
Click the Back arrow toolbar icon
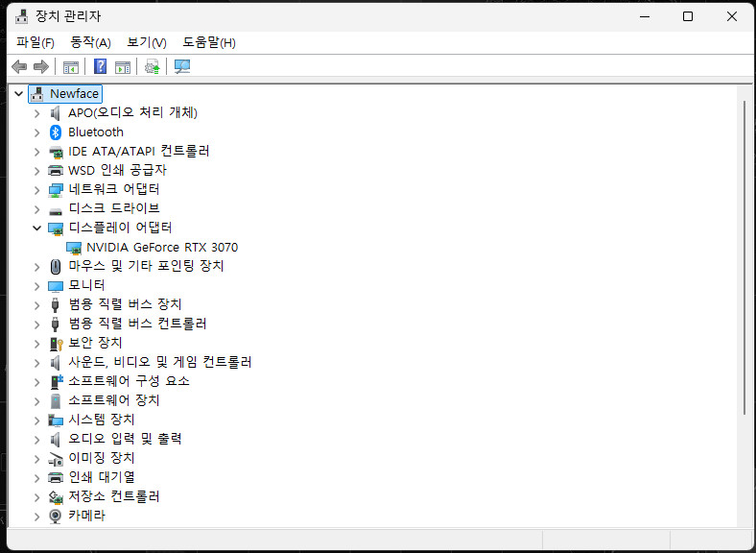pyautogui.click(x=18, y=66)
